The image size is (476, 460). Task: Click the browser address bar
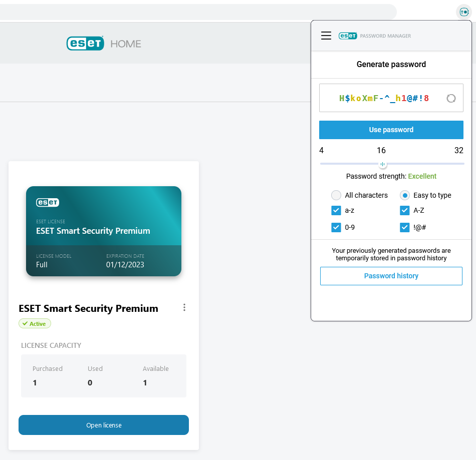(x=197, y=12)
